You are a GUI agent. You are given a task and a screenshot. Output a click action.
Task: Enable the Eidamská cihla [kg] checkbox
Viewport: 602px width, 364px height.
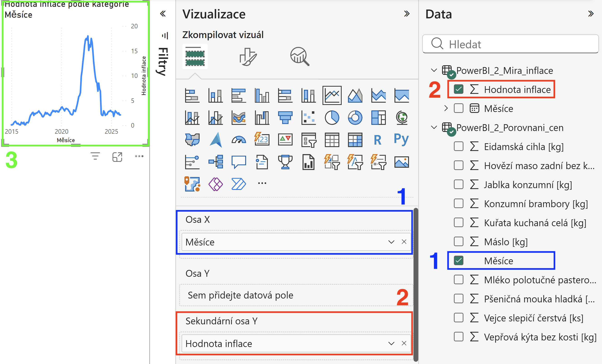458,146
